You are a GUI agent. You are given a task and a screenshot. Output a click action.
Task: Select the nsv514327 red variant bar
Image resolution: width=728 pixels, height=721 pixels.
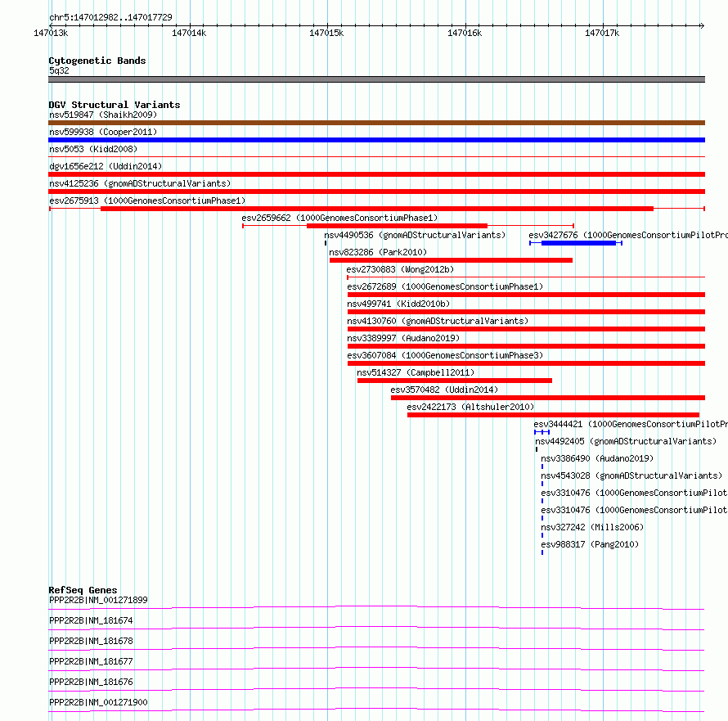tap(455, 381)
